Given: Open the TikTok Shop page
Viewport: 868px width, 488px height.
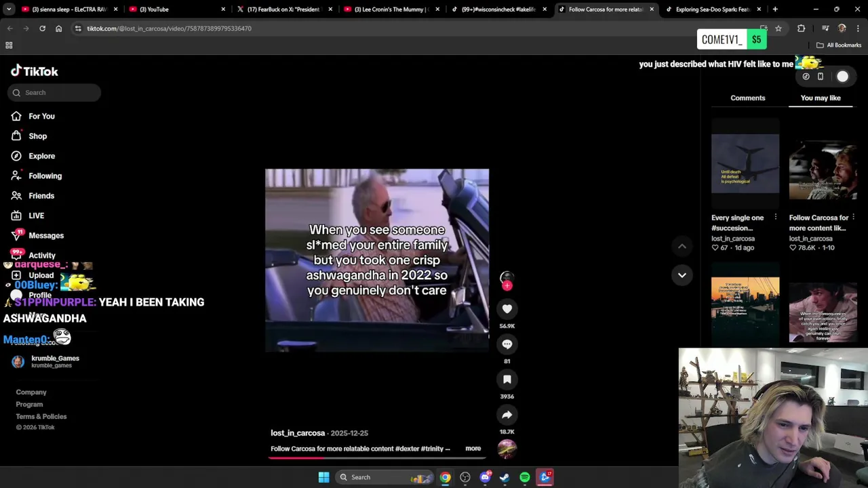Looking at the screenshot, I should (30, 136).
